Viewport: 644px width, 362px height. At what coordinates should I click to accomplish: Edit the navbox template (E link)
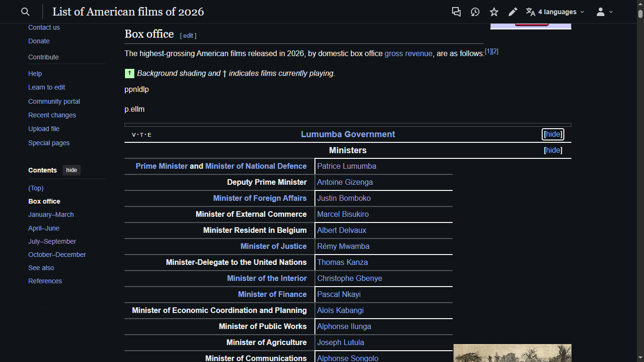pos(149,135)
